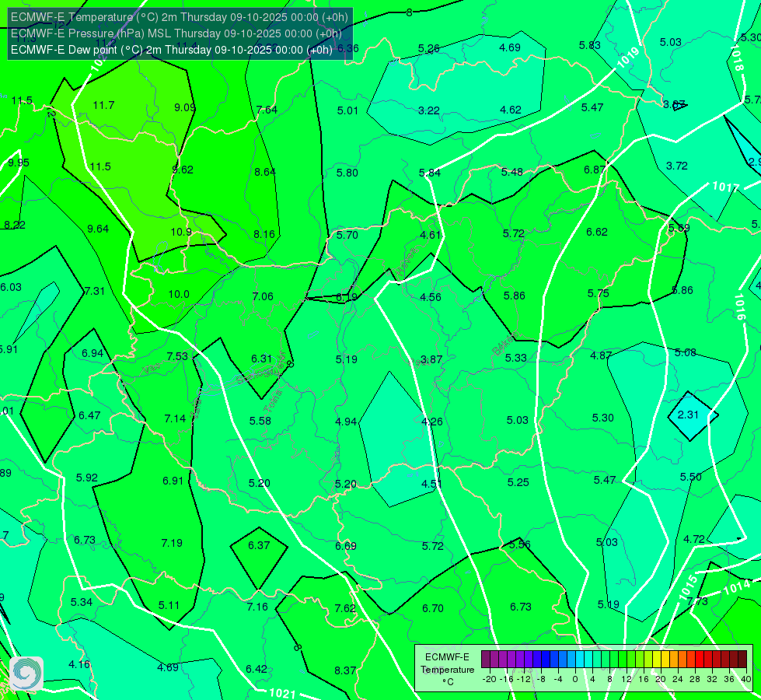Click the 5.50 temperature value
Image resolution: width=761 pixels, height=700 pixels.
[690, 477]
